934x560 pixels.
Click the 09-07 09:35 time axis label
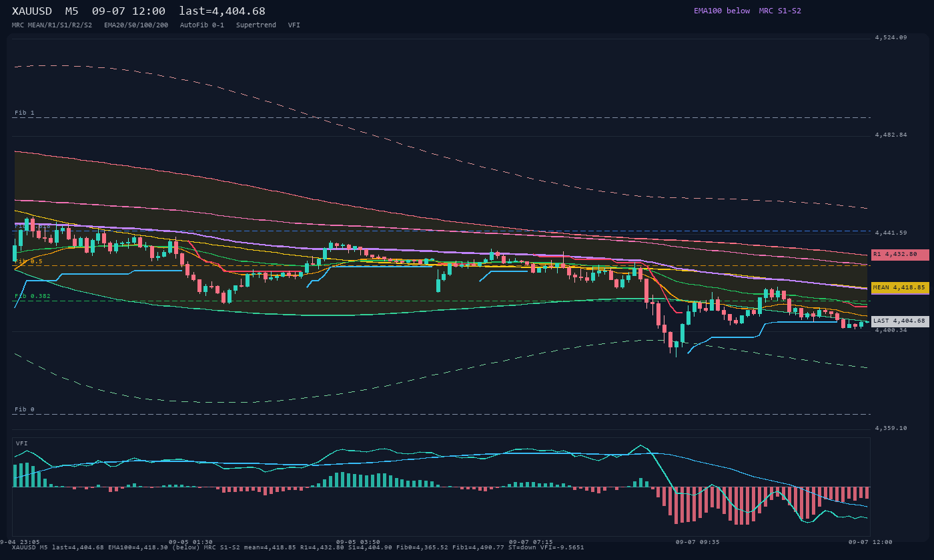click(698, 542)
